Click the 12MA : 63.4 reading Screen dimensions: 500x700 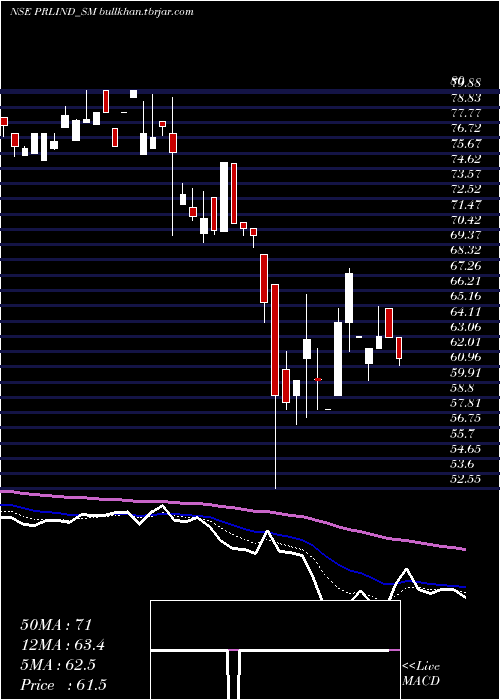(x=65, y=645)
